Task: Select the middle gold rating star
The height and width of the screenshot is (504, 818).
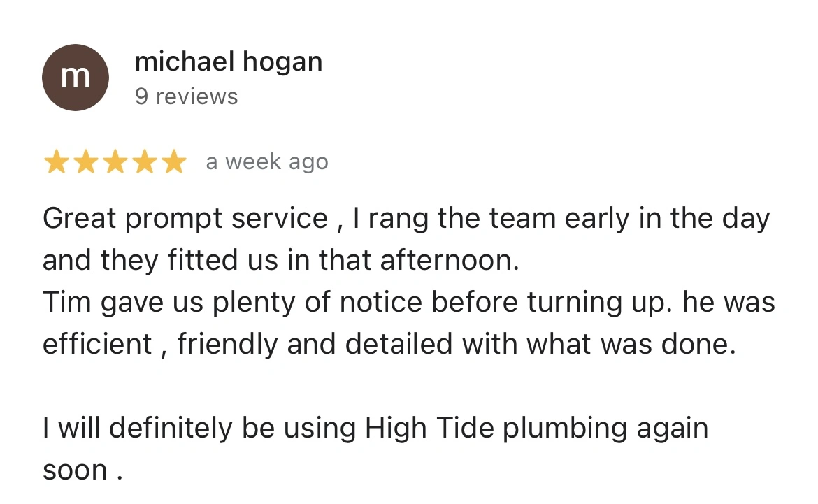Action: click(115, 161)
